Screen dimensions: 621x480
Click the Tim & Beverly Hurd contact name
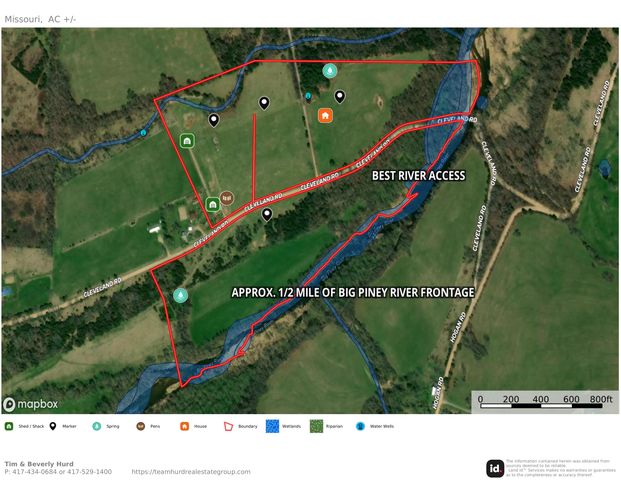[39, 464]
